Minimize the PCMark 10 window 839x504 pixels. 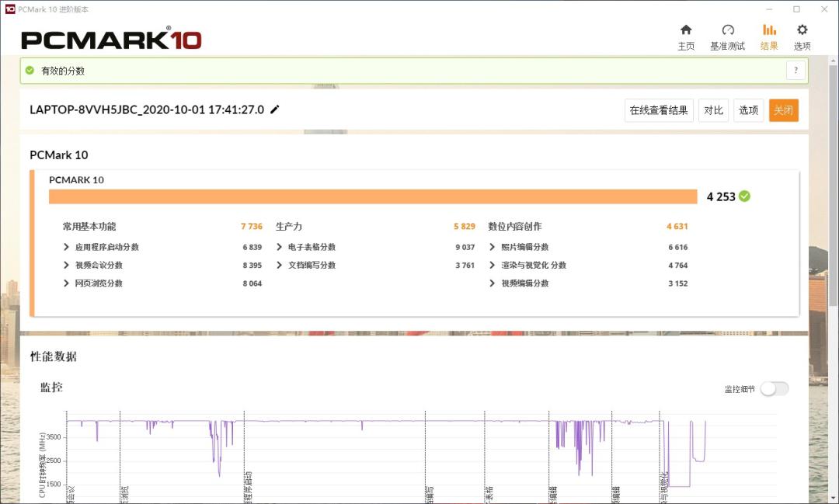pyautogui.click(x=769, y=9)
